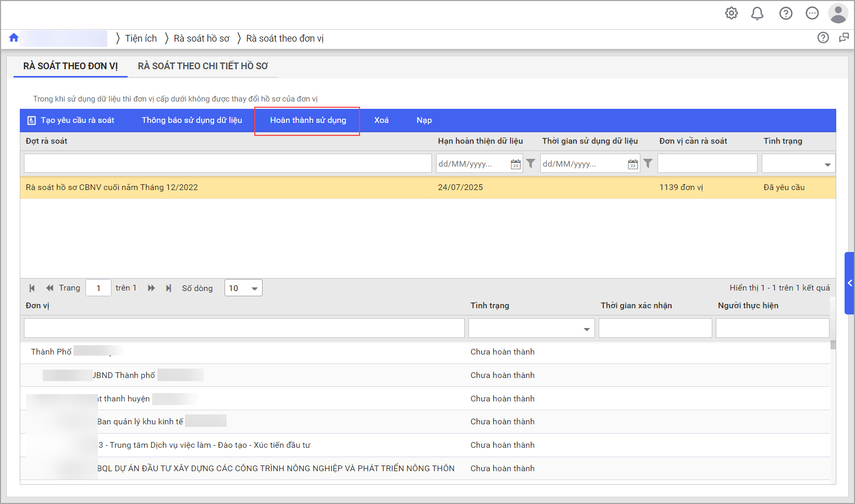The width and height of the screenshot is (855, 504).
Task: Open the Số dòng rows-per-page dropdown
Action: 254,288
